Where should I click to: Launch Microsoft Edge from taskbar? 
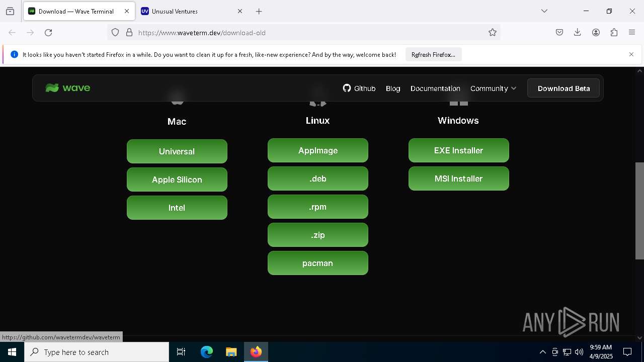pyautogui.click(x=207, y=352)
